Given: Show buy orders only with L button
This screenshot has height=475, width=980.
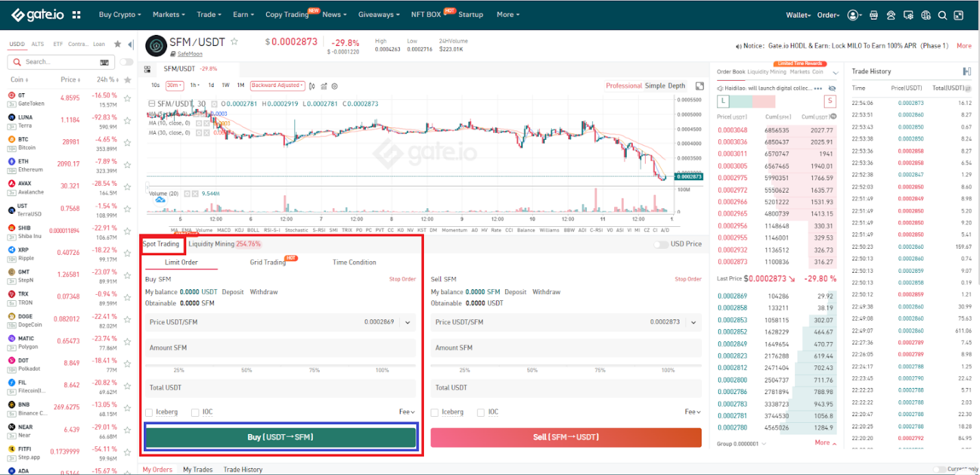Looking at the screenshot, I should tap(723, 101).
